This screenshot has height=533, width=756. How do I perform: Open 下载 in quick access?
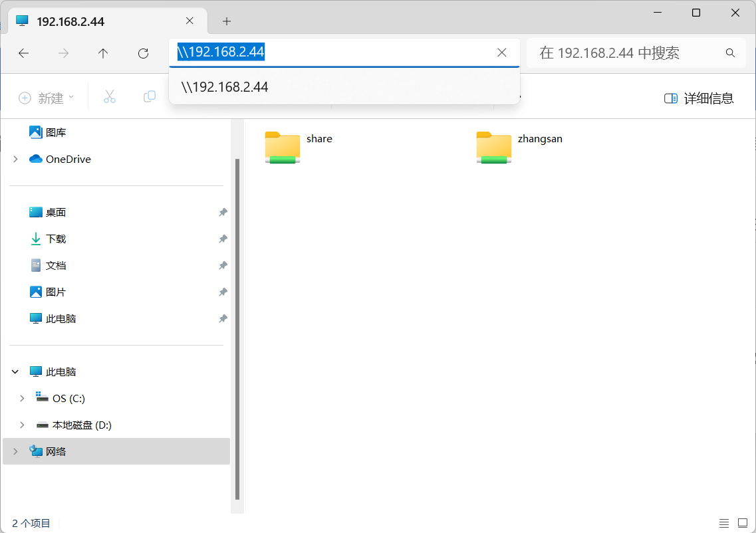(x=56, y=239)
